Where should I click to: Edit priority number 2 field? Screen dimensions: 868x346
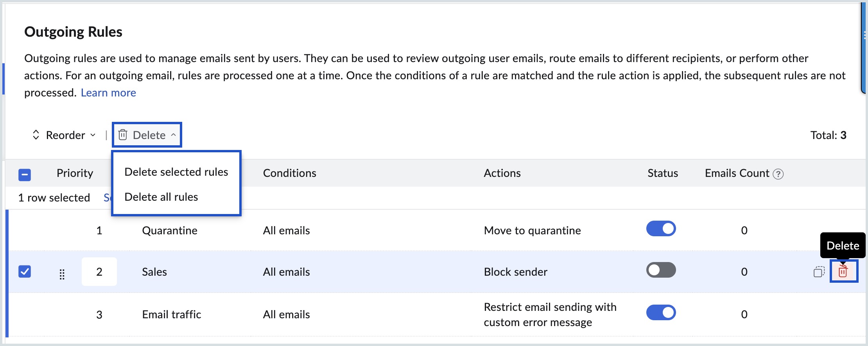coord(99,271)
